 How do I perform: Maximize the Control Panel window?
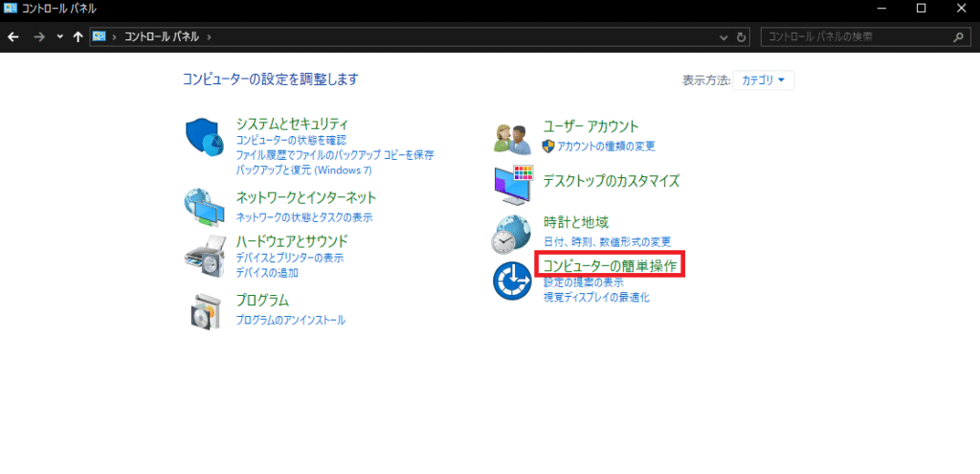[921, 9]
